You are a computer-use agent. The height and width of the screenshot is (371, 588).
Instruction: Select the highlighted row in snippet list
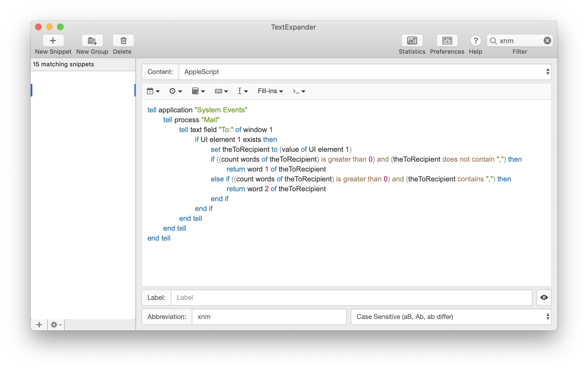[83, 90]
